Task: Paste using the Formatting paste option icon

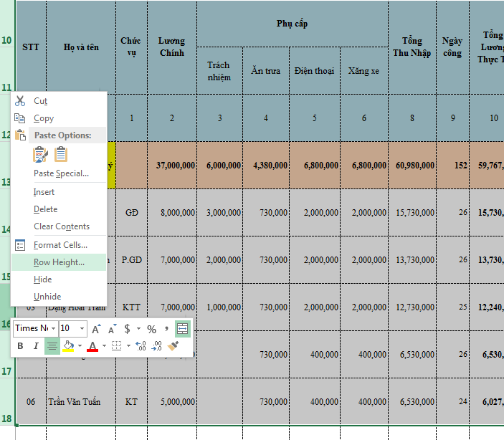Action: (41, 153)
